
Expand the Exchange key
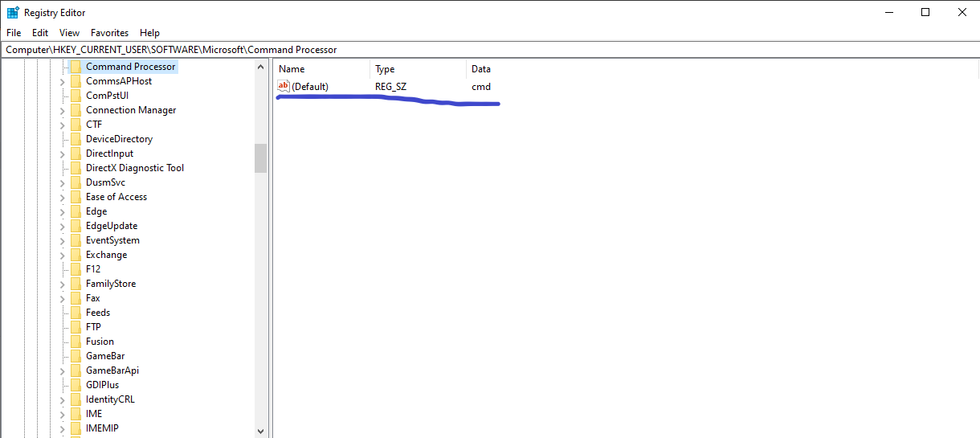(x=62, y=255)
